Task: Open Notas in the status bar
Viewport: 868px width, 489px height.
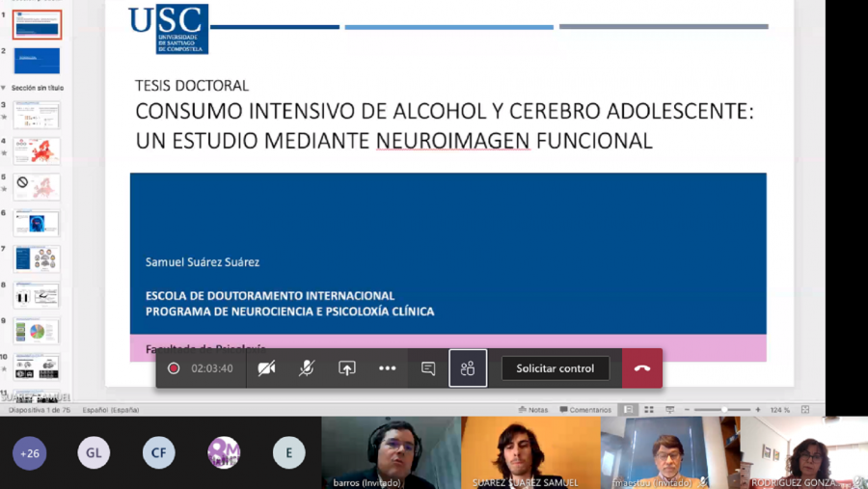Action: point(533,410)
